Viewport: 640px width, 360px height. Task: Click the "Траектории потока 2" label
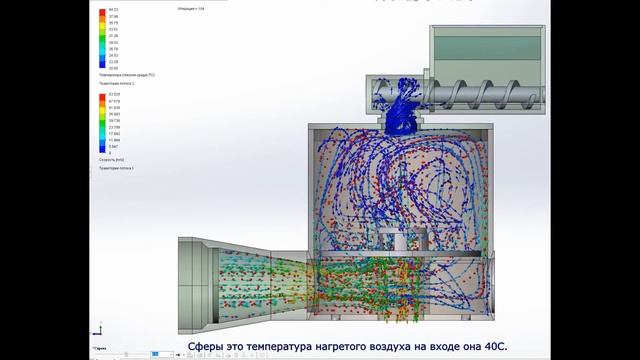116,83
